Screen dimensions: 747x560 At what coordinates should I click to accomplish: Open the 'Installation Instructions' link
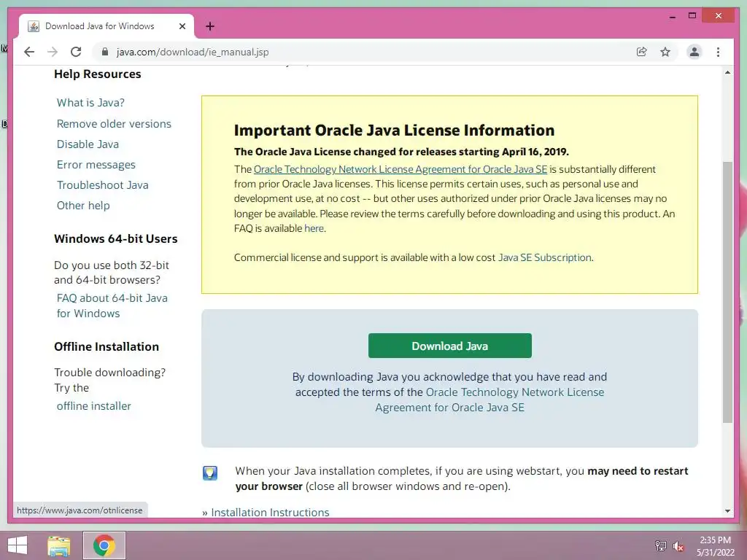pos(270,513)
